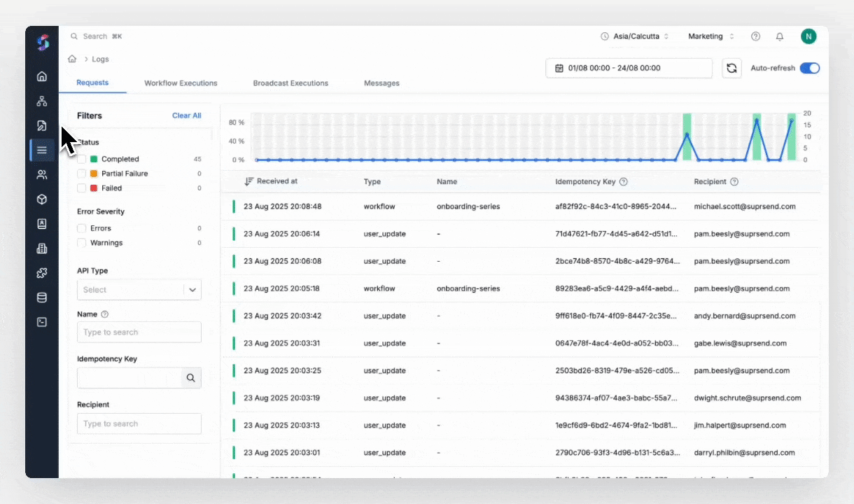
Task: Click the first green peak in chart
Action: (x=687, y=136)
